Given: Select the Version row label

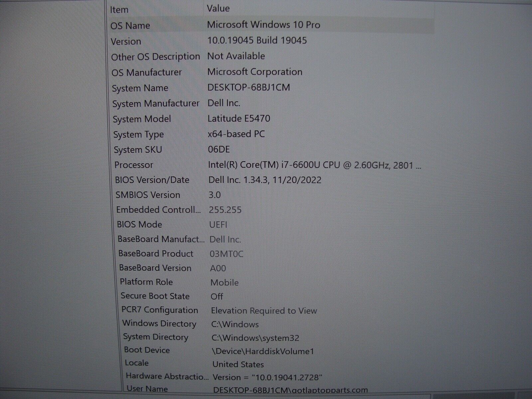Looking at the screenshot, I should (126, 42).
